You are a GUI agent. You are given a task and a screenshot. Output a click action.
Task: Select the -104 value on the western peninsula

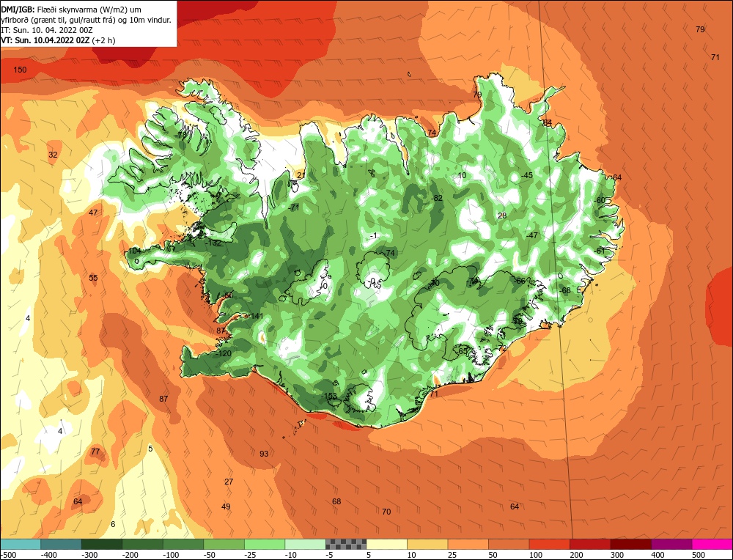pos(133,251)
